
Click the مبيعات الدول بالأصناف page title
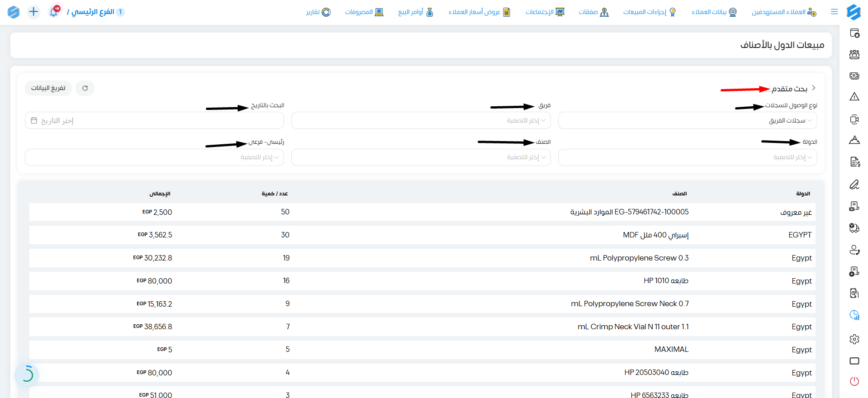click(782, 45)
